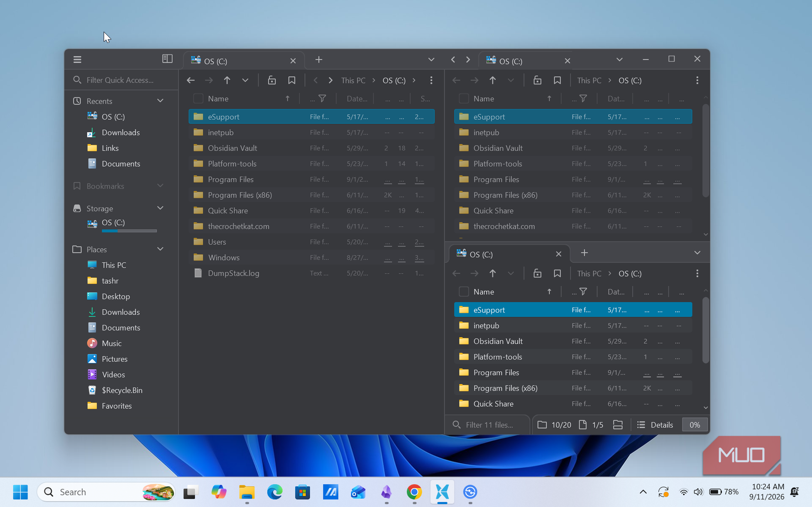This screenshot has width=812, height=507.
Task: Open the tab list dropdown of the left pane
Action: pos(431,60)
